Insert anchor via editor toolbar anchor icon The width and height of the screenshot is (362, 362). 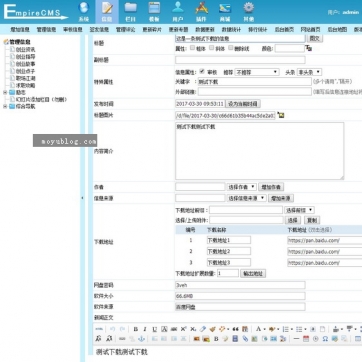(141, 339)
